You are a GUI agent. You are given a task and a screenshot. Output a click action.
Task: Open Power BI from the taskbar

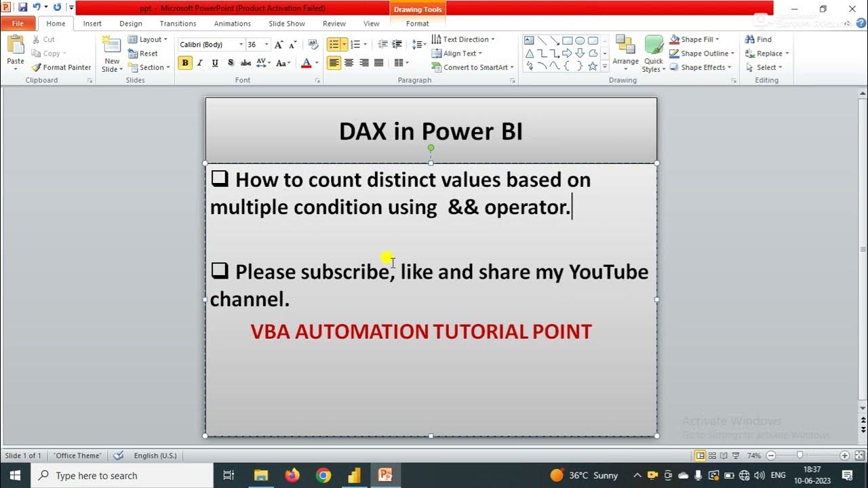click(354, 475)
